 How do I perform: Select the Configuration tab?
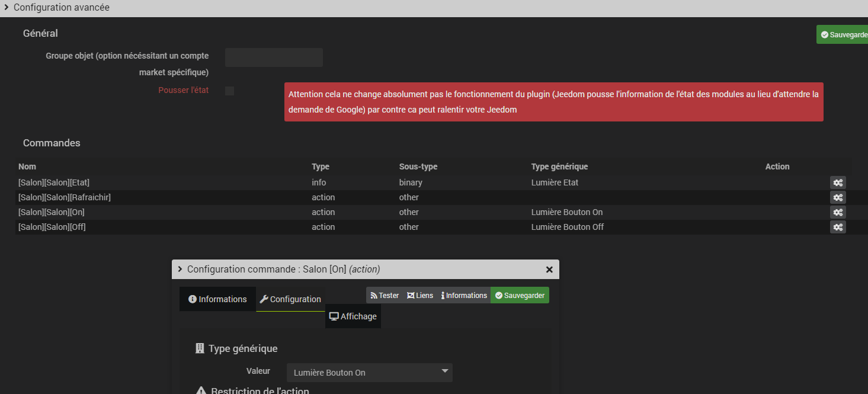tap(290, 299)
